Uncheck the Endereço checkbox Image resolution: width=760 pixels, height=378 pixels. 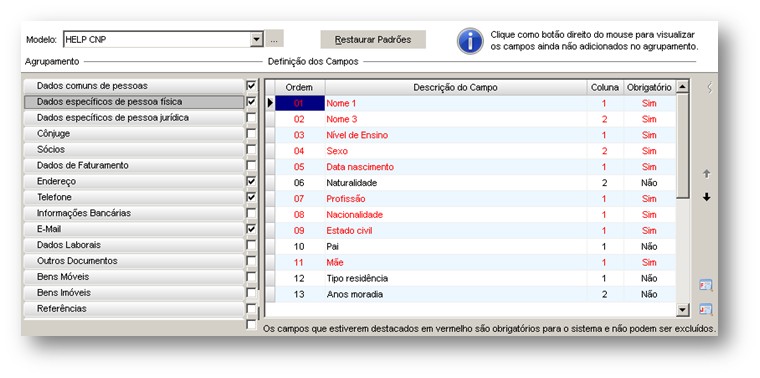click(x=251, y=181)
